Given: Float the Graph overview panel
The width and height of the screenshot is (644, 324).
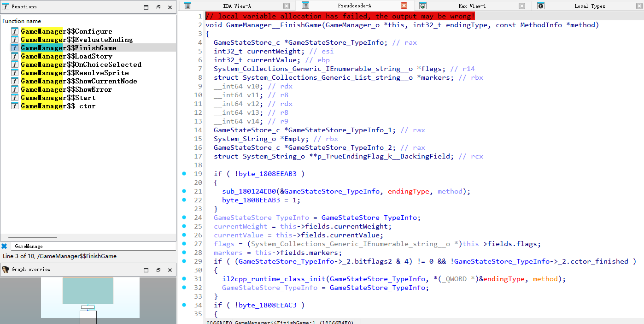Looking at the screenshot, I should pyautogui.click(x=158, y=270).
